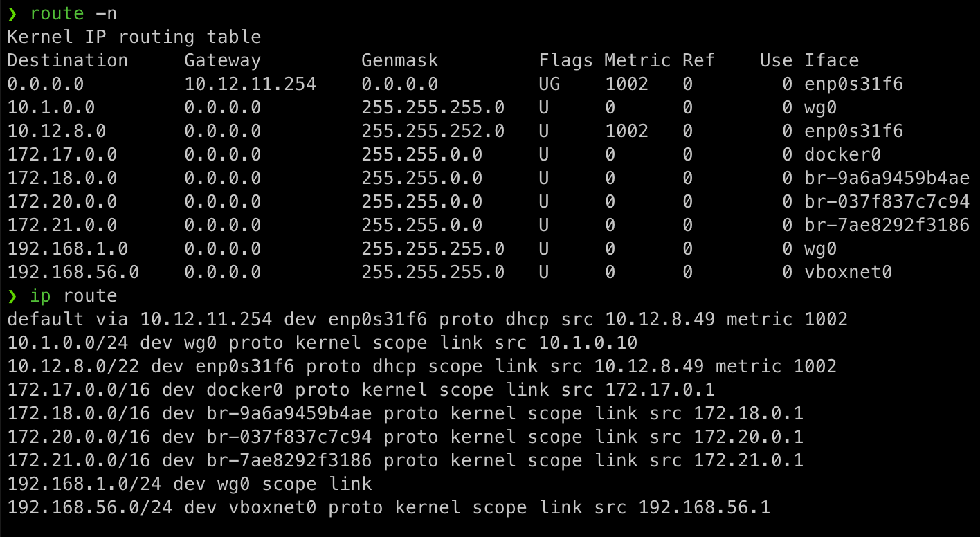Click the 'ip route' command line
The image size is (980, 537).
pyautogui.click(x=73, y=296)
